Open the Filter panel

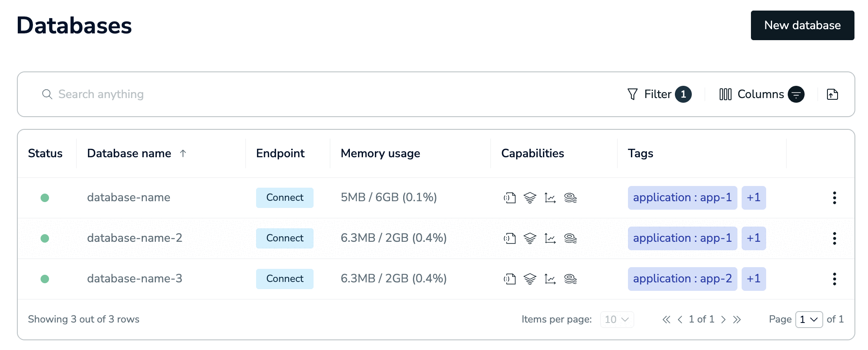point(659,94)
